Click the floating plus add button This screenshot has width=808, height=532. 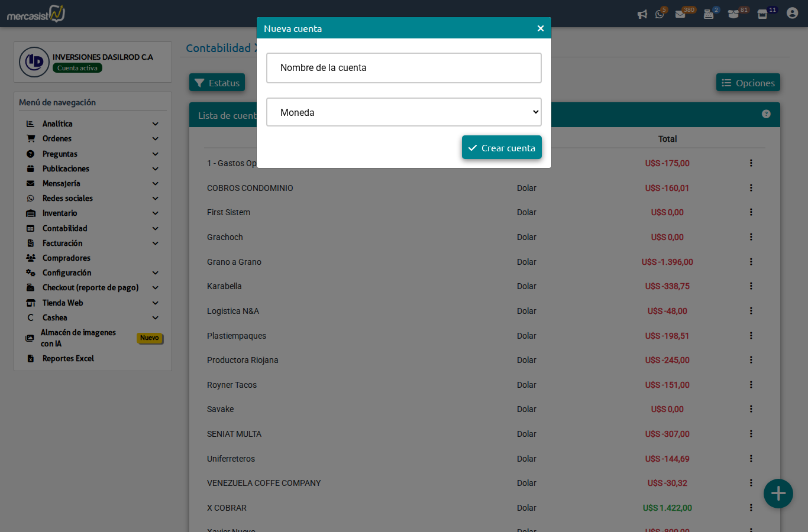[778, 494]
